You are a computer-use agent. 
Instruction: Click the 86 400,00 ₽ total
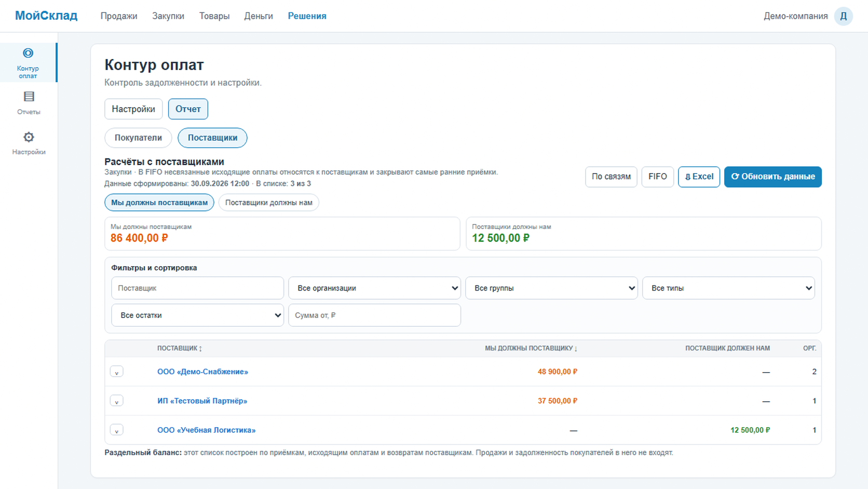139,238
